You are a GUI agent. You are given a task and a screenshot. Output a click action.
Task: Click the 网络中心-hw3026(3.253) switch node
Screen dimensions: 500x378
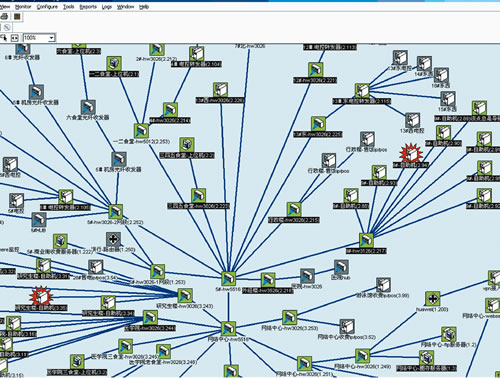pyautogui.click(x=289, y=318)
